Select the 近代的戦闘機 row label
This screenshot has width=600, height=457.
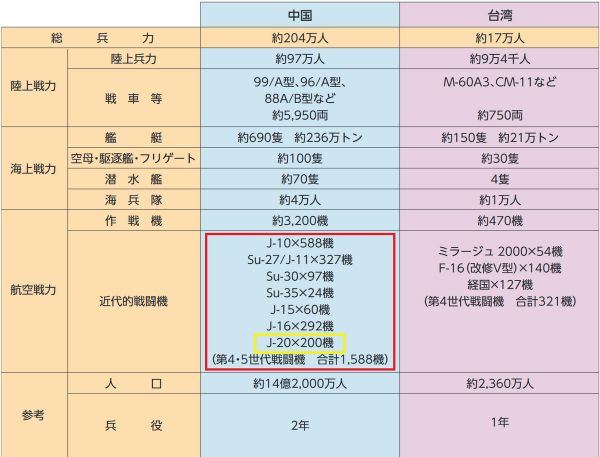(133, 300)
